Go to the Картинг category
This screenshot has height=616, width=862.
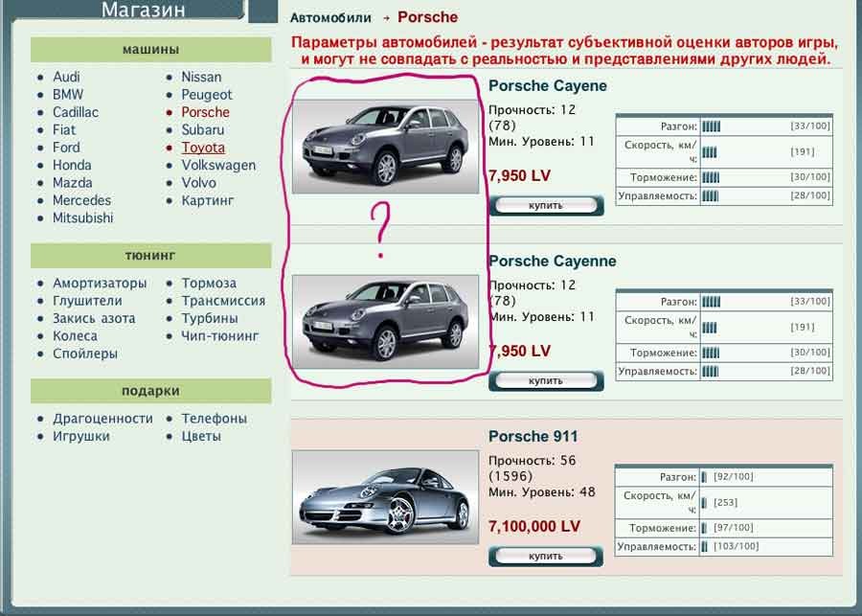pos(207,200)
